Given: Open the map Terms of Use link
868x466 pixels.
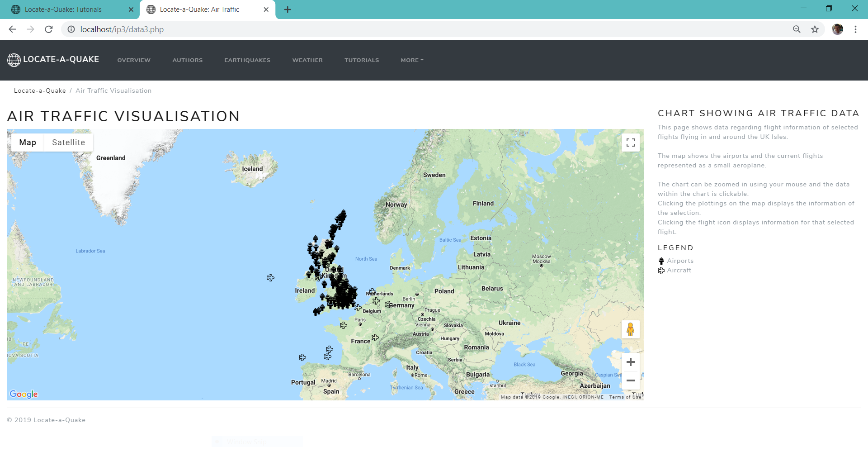Looking at the screenshot, I should pyautogui.click(x=625, y=397).
